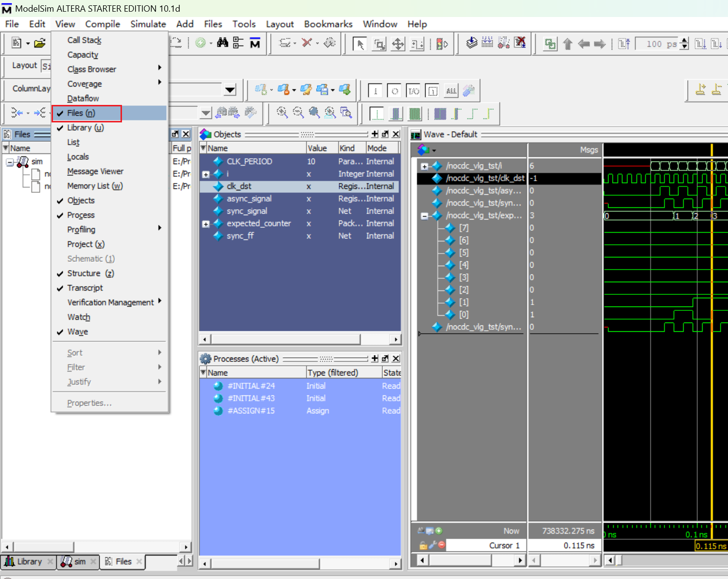
Task: Click the Delete Cursor yellow icon
Action: tap(716, 89)
